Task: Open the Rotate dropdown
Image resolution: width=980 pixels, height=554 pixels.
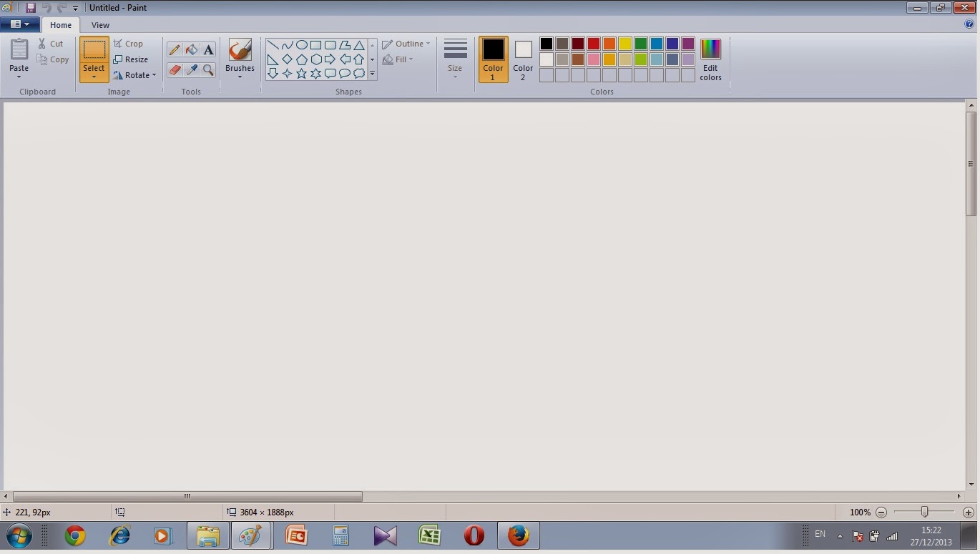Action: (x=134, y=75)
